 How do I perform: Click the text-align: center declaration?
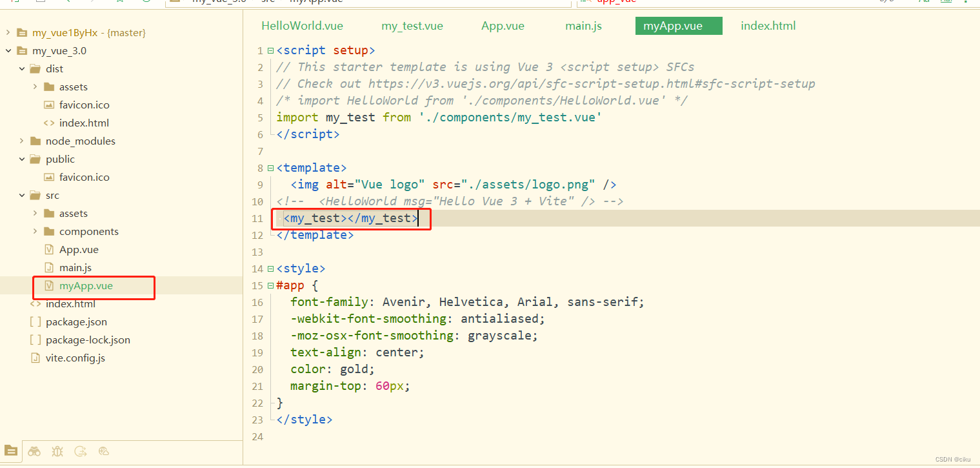pyautogui.click(x=357, y=352)
